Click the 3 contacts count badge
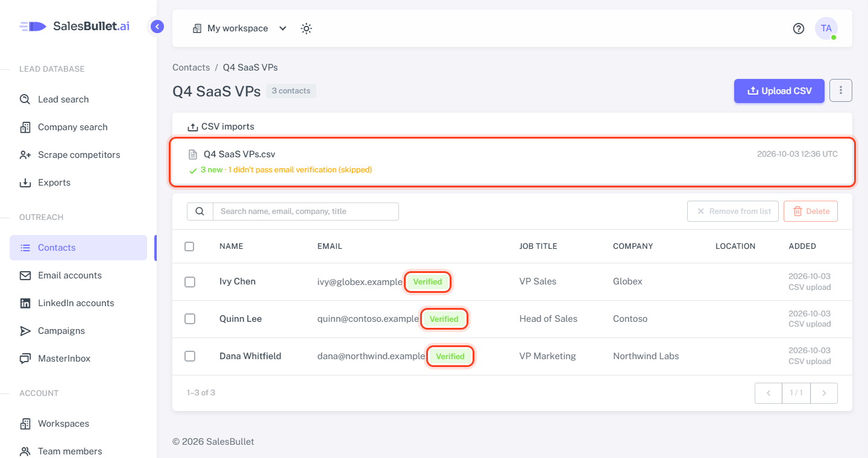The width and height of the screenshot is (868, 458). (x=291, y=91)
